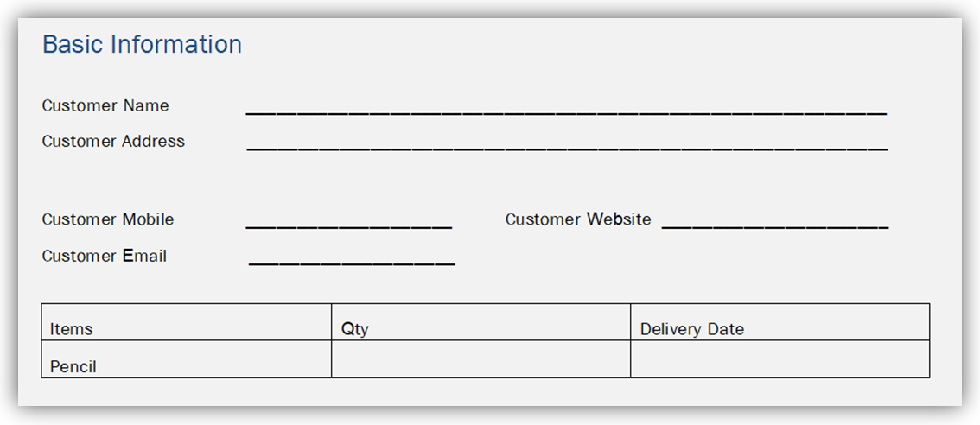The image size is (980, 425).
Task: Click the empty Qty cell for Pencil
Action: tap(481, 359)
